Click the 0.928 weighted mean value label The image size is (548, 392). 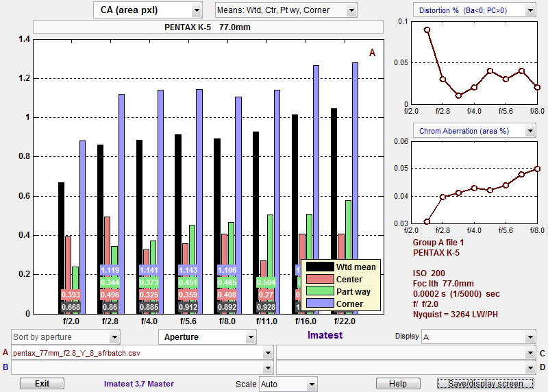(x=266, y=308)
